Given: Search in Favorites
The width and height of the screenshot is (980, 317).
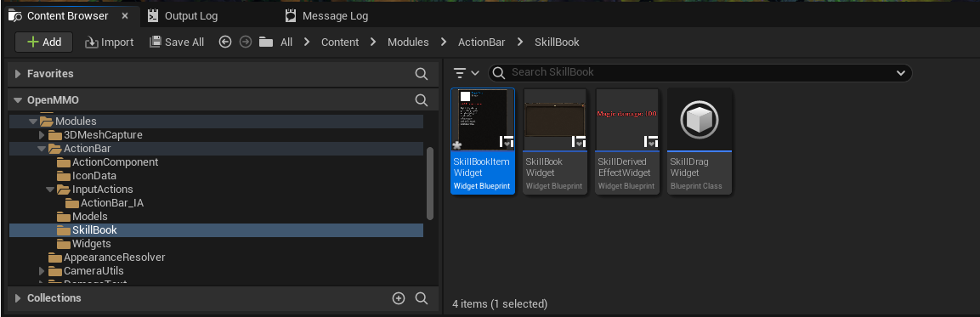Looking at the screenshot, I should coord(422,74).
